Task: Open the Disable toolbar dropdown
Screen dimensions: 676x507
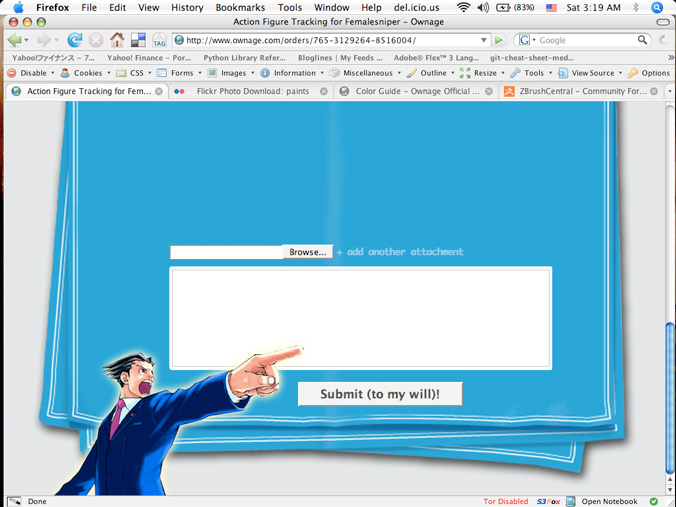Action: (31, 73)
